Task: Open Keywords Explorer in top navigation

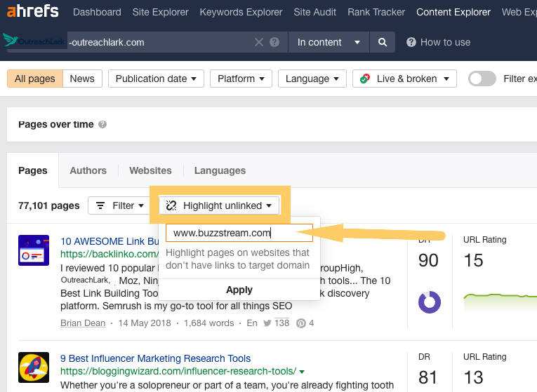Action: [x=241, y=12]
